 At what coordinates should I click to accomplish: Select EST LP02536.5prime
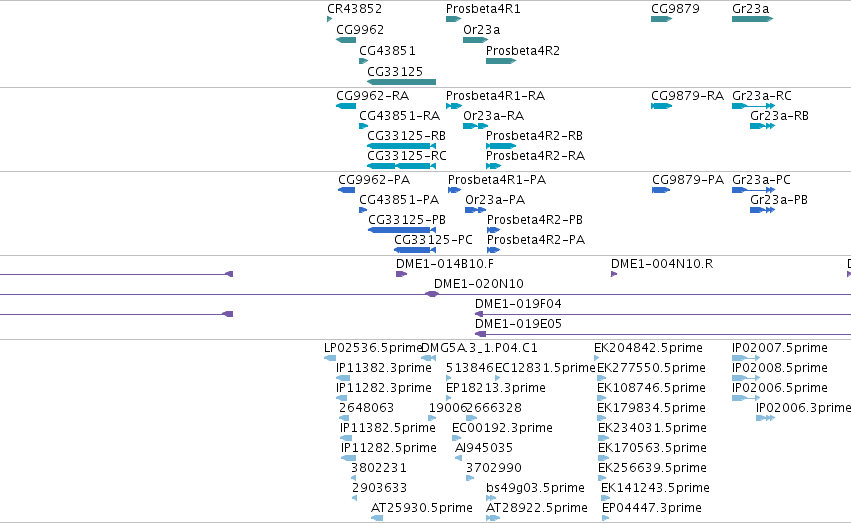[x=330, y=359]
